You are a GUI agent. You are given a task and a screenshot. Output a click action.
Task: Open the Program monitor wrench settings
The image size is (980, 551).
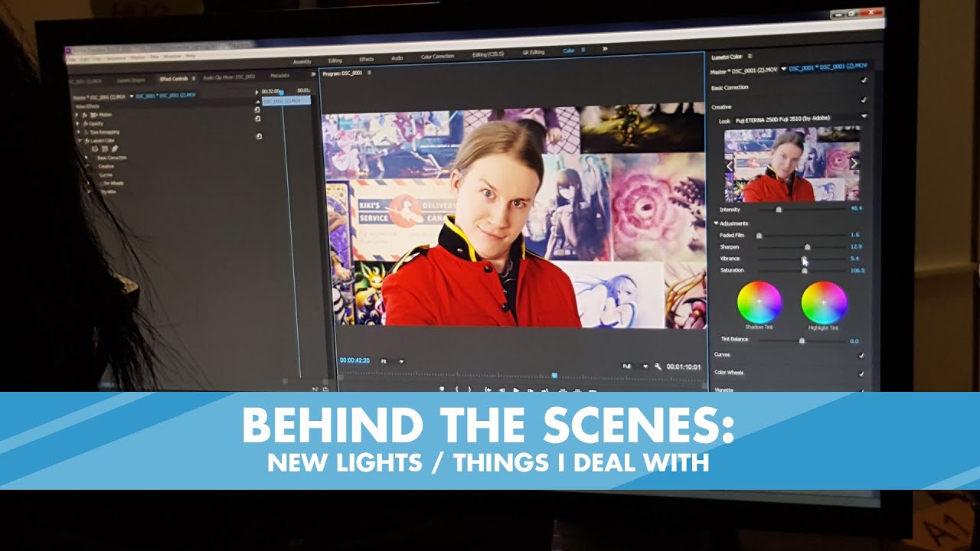point(658,367)
